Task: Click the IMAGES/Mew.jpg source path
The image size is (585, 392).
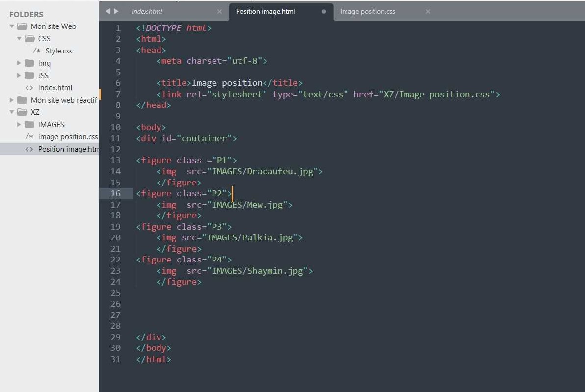Action: (x=247, y=205)
